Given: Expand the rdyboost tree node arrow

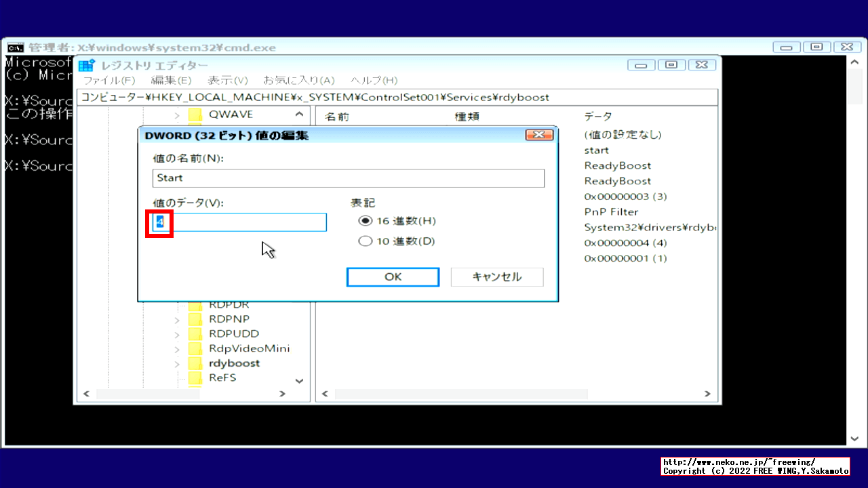Looking at the screenshot, I should coord(176,363).
